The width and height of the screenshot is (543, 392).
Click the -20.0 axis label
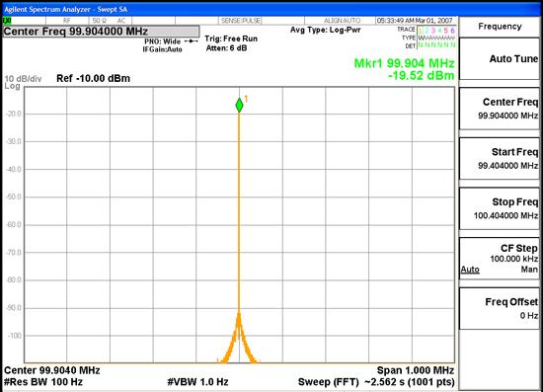pos(14,114)
